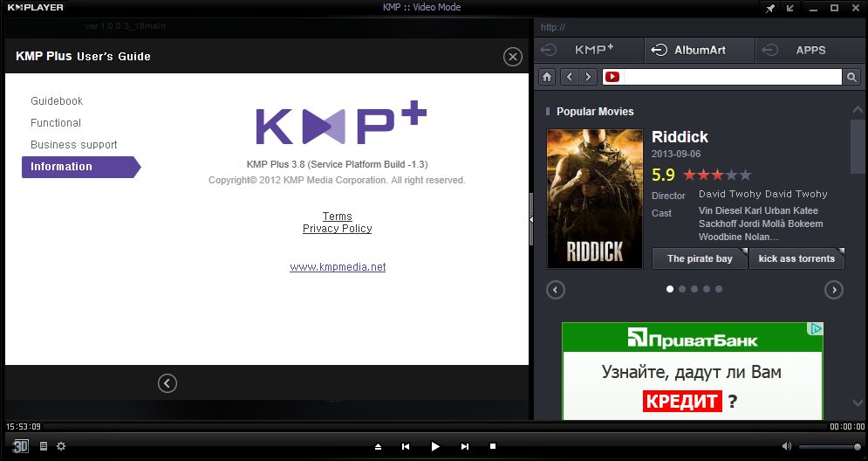
Task: Show previous popular movie
Action: (x=555, y=290)
